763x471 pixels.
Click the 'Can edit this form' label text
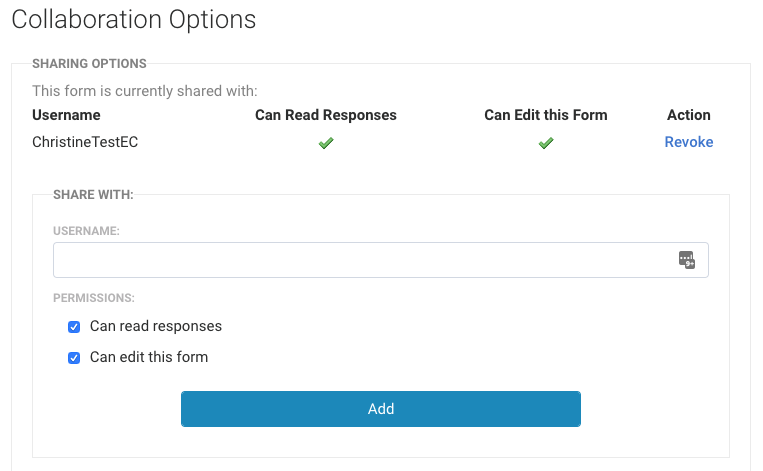coord(149,357)
